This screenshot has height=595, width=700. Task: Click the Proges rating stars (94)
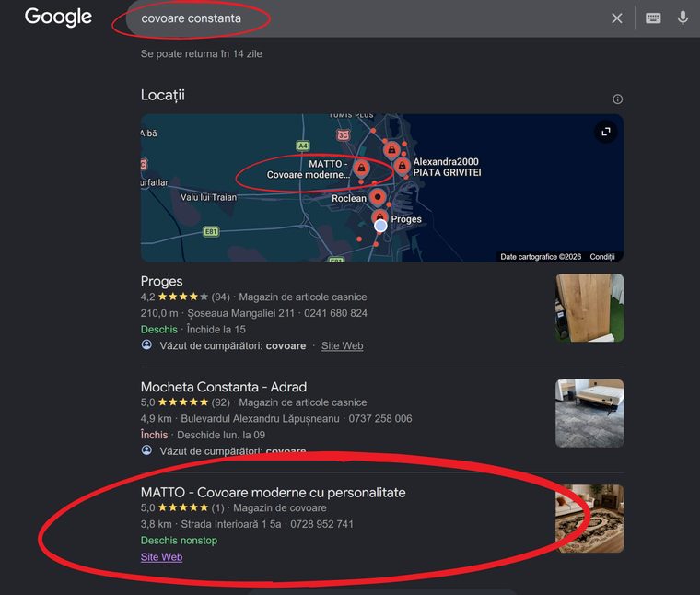(x=183, y=297)
